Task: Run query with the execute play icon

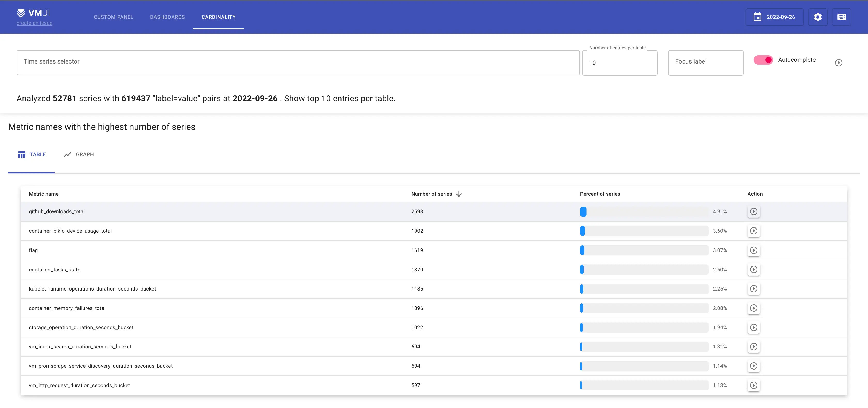Action: 839,63
